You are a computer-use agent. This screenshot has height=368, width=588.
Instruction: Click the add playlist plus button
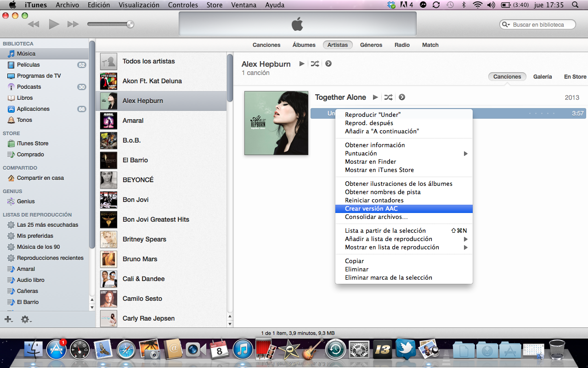(8, 319)
